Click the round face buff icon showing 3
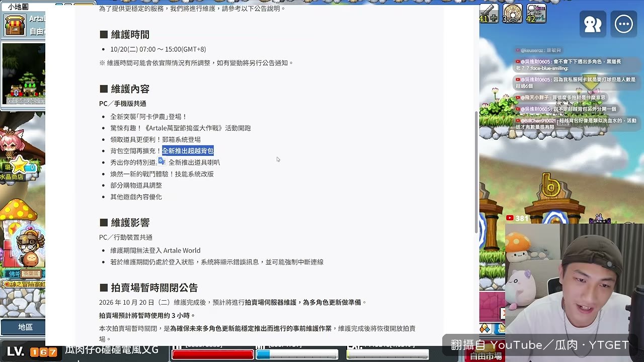644x362 pixels. point(513,14)
